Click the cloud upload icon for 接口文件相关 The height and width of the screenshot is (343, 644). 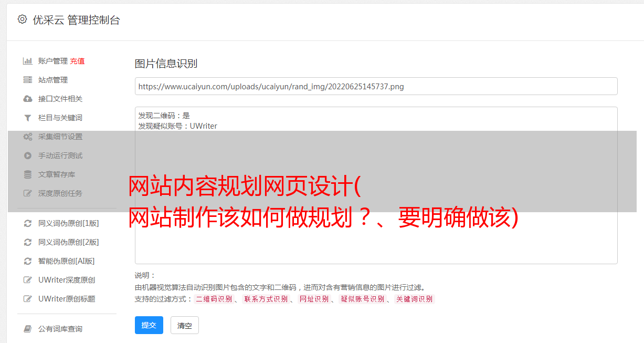pos(28,99)
